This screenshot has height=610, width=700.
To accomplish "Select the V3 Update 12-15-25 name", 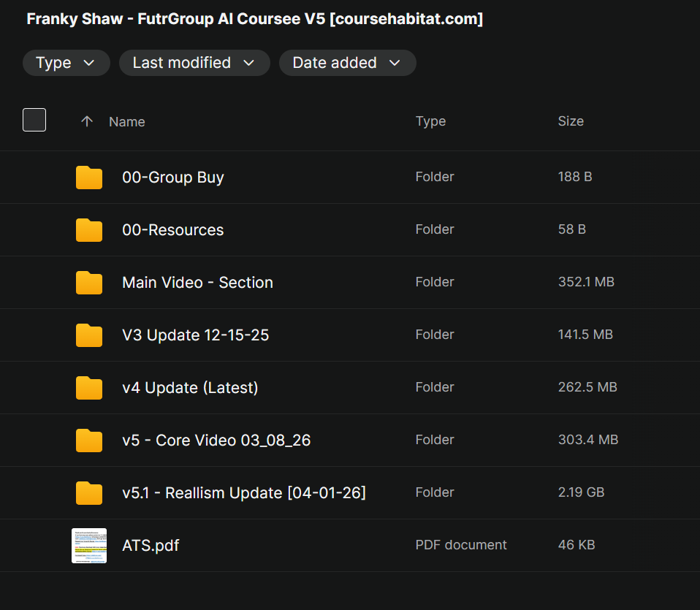I will pos(196,335).
